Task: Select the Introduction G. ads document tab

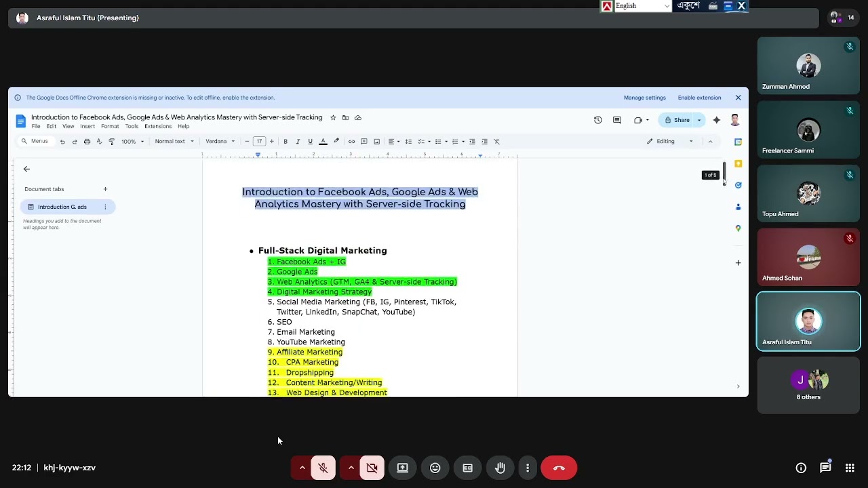Action: (68, 207)
